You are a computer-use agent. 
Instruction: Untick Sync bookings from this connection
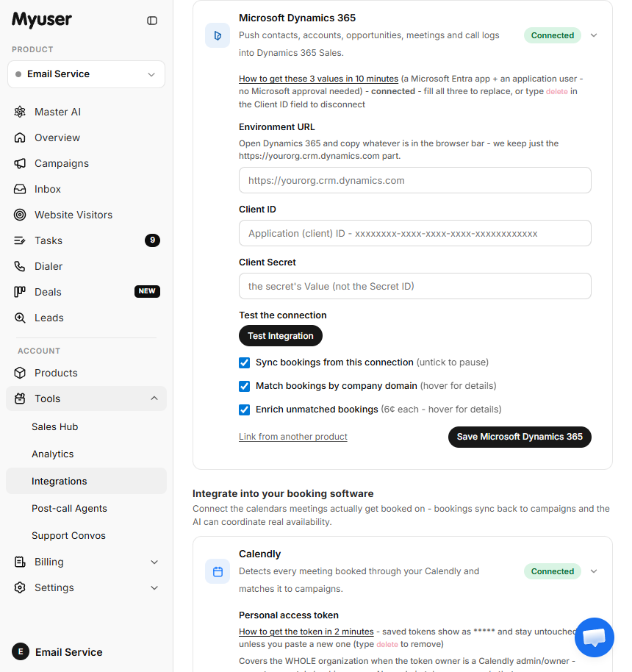[244, 362]
